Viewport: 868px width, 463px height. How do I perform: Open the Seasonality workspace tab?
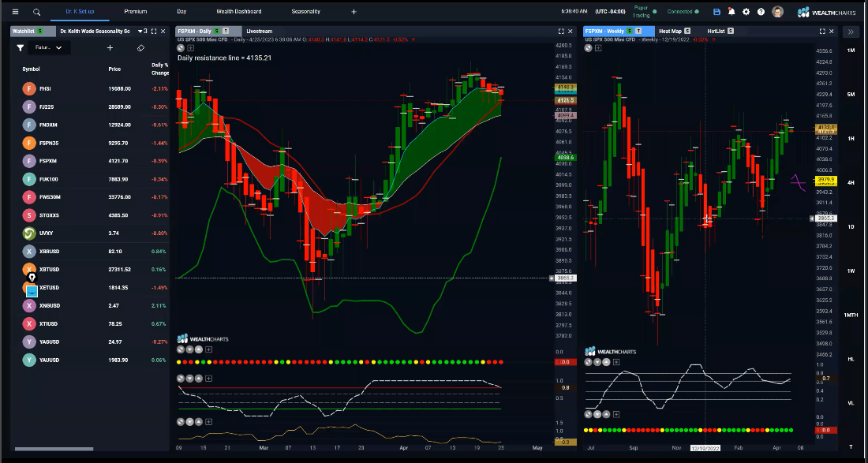coord(305,12)
